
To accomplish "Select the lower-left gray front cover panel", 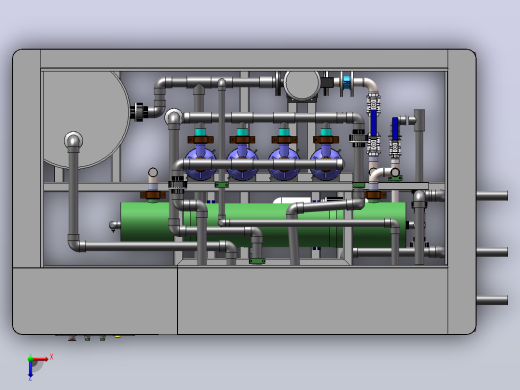I will (x=95, y=300).
